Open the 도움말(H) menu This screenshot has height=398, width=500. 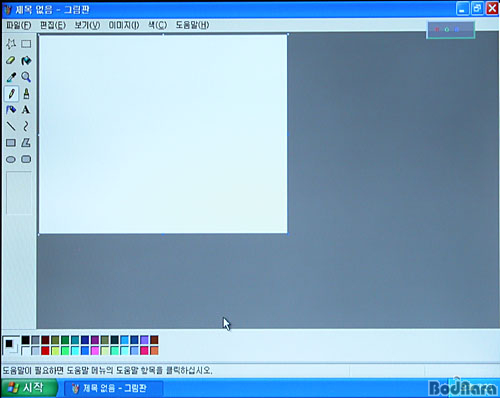pyautogui.click(x=192, y=25)
